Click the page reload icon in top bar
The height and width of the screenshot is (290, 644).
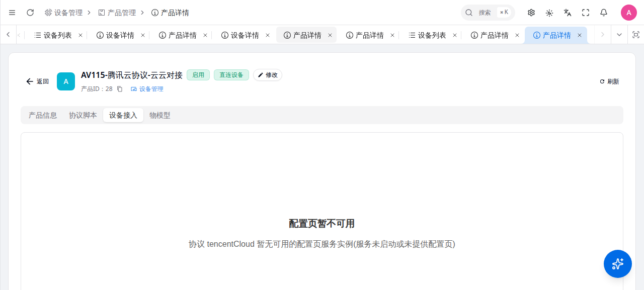pyautogui.click(x=30, y=13)
